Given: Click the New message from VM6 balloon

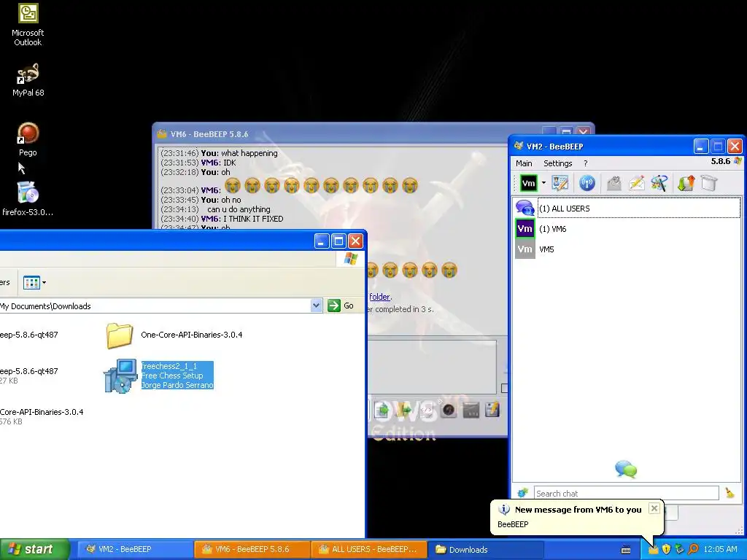Looking at the screenshot, I should [x=578, y=517].
